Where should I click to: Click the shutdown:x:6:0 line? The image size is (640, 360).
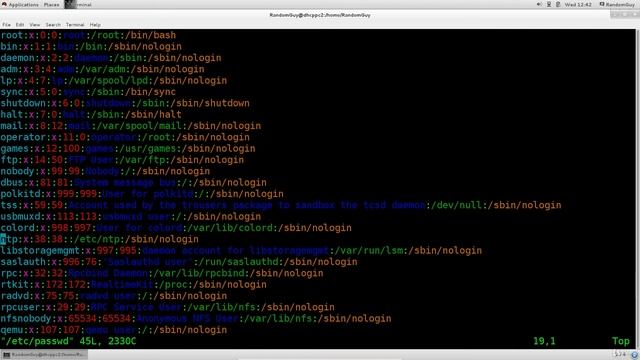[125, 103]
